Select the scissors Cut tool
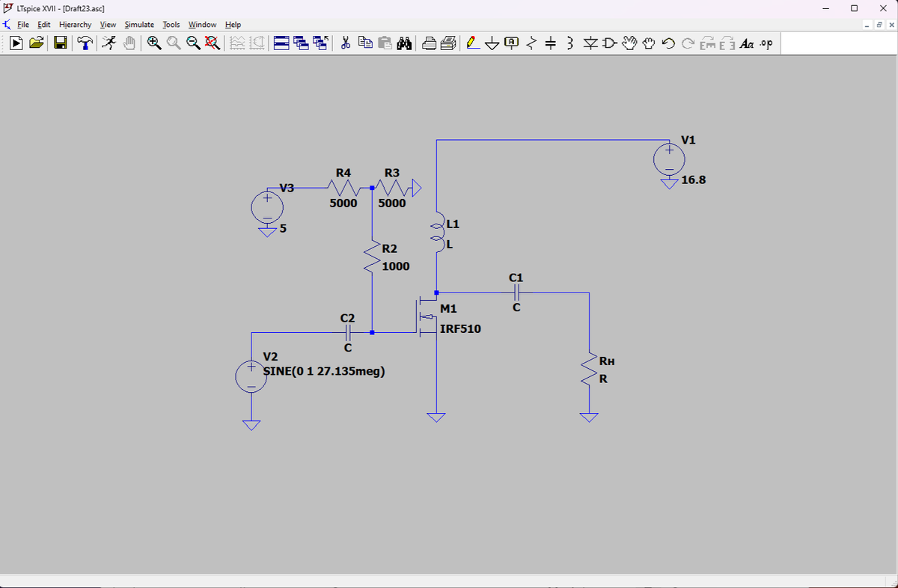This screenshot has height=588, width=898. click(x=346, y=43)
